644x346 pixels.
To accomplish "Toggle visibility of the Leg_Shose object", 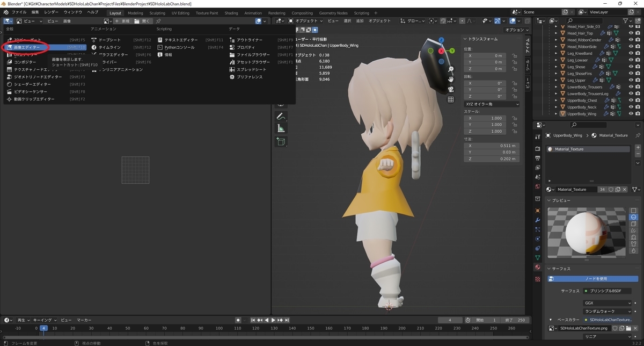I will [x=631, y=67].
